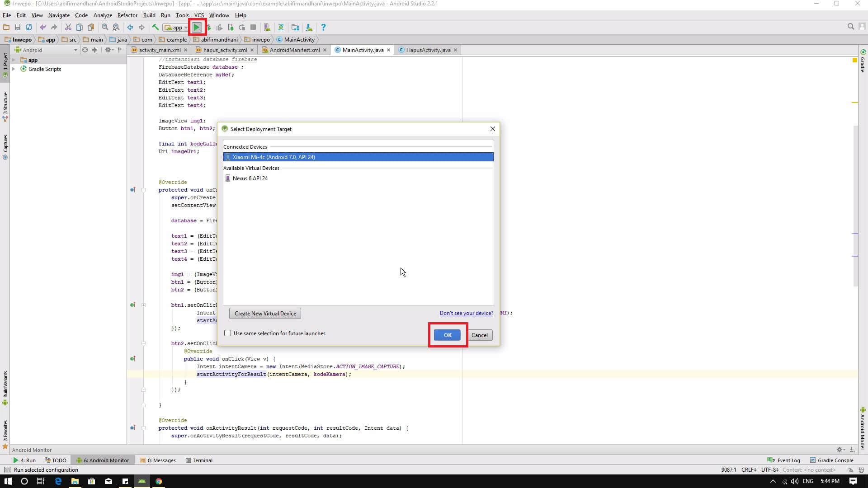868x488 pixels.
Task: Switch to the HapusActivity.java tab
Action: click(x=428, y=50)
